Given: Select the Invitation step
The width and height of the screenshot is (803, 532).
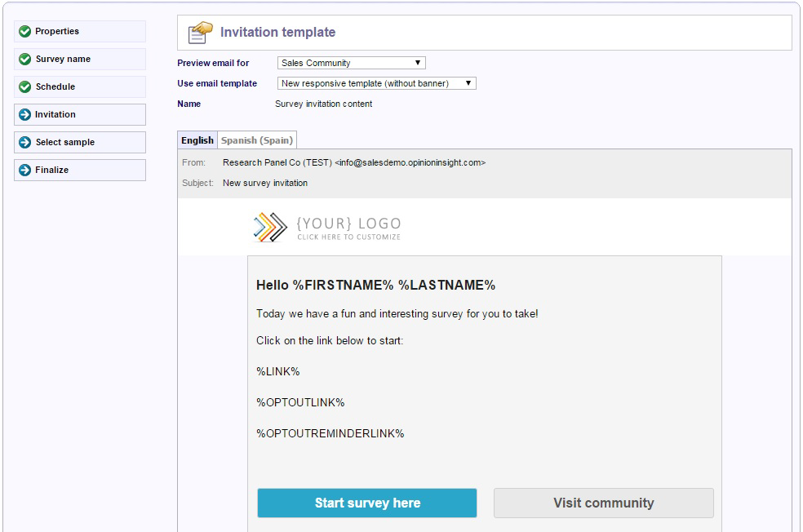Looking at the screenshot, I should [80, 114].
